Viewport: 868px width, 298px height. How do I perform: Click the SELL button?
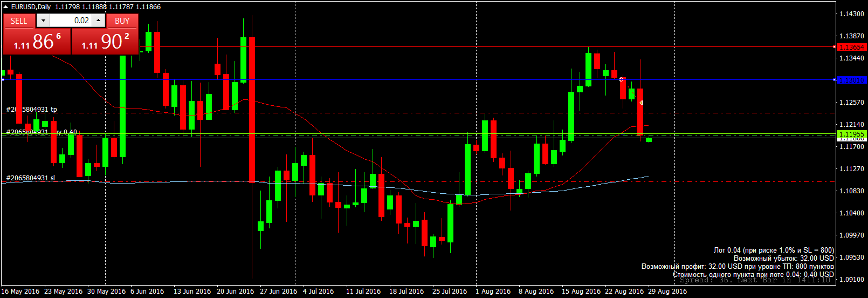[19, 21]
